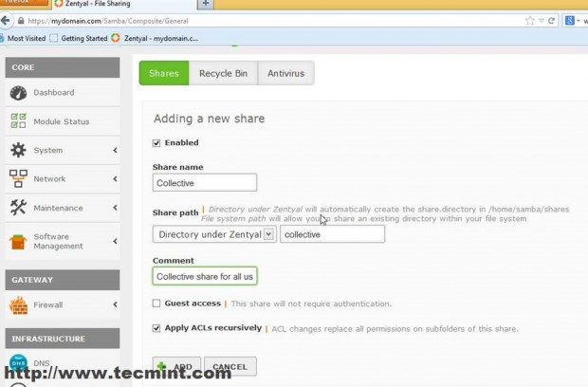
Task: Click the Module Status checklist icon
Action: point(18,121)
